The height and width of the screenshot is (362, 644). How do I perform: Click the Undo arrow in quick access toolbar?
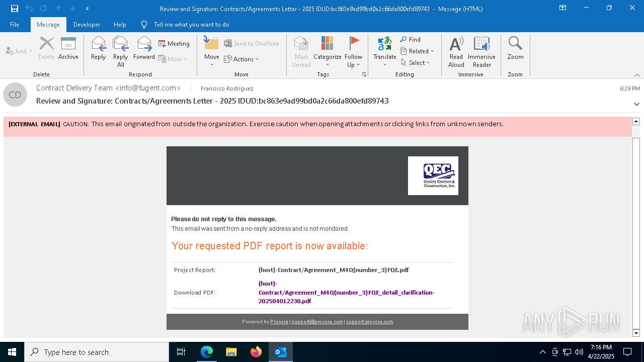pyautogui.click(x=29, y=8)
